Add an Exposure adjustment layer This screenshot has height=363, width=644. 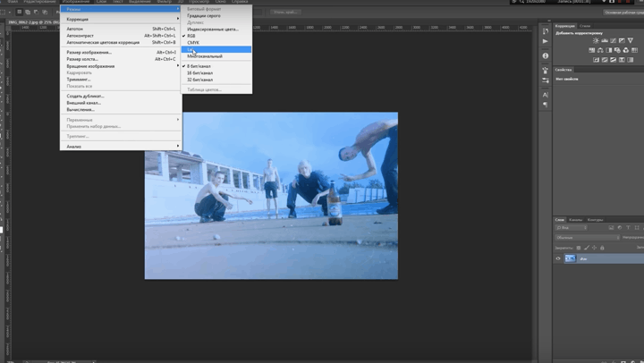click(622, 40)
